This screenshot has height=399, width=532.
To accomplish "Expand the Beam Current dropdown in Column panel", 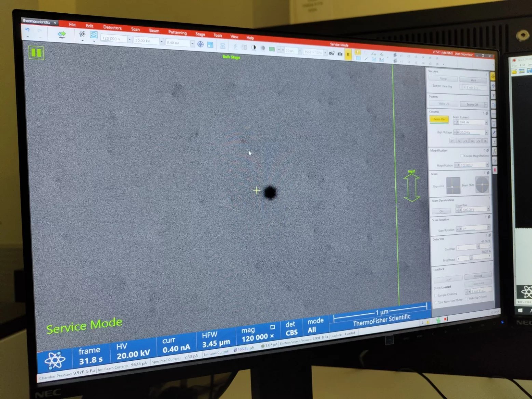I will pos(486,123).
